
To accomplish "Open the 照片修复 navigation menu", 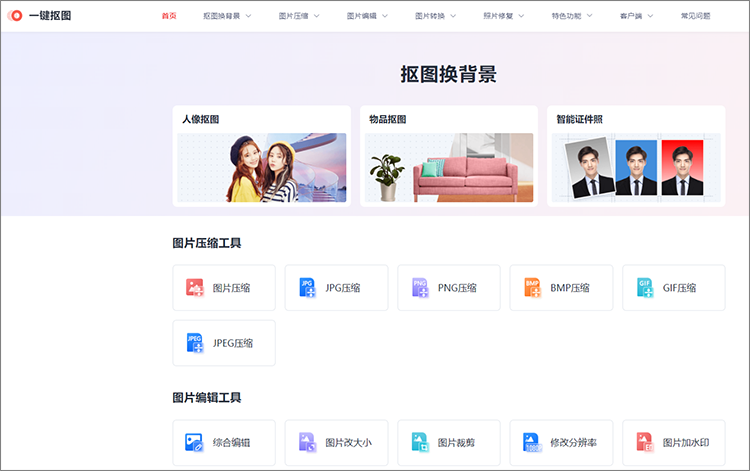I will point(498,16).
